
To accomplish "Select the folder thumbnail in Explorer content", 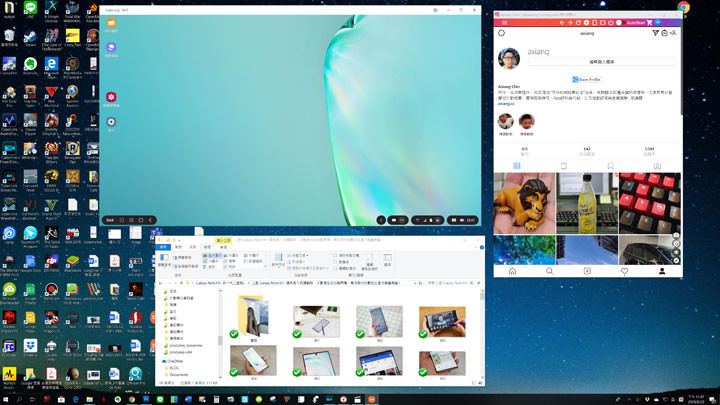I will coord(253,317).
